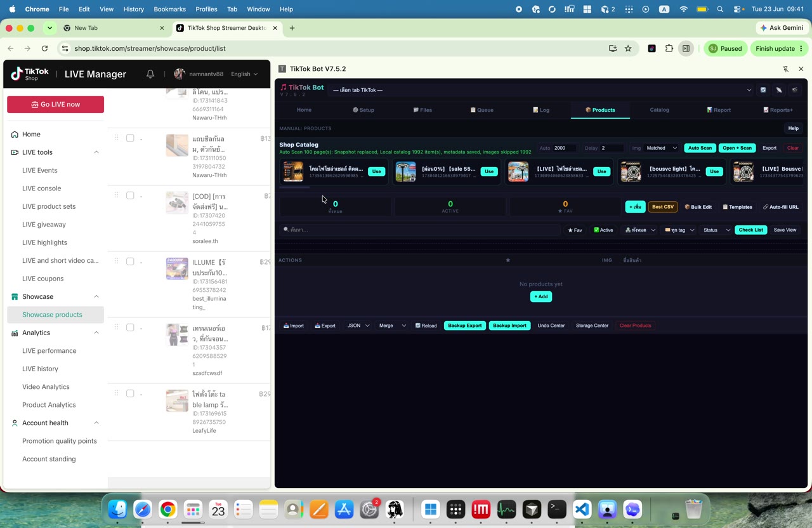This screenshot has height=528, width=812.
Task: Click the notification bell in LIVE Manager
Action: (x=150, y=74)
